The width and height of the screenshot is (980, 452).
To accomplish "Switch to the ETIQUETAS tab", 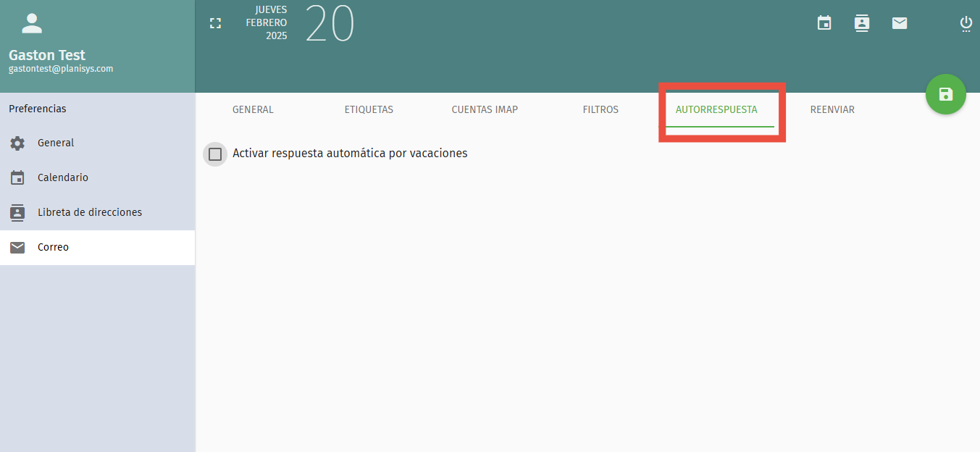I will point(369,109).
